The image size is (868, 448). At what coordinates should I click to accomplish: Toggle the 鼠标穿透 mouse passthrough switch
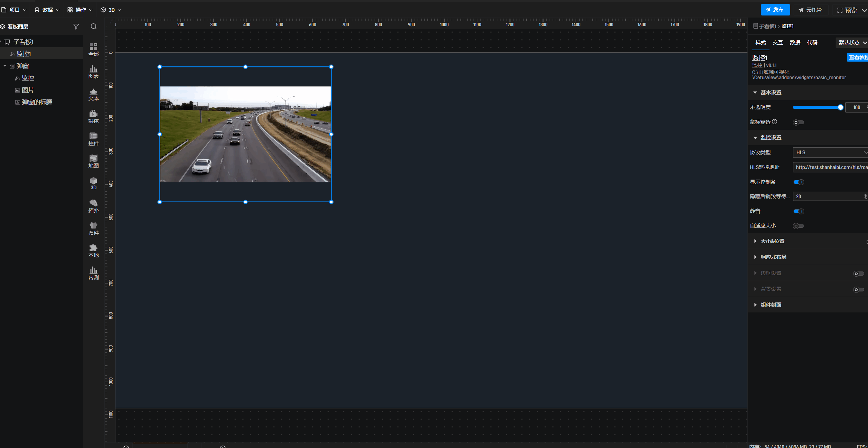798,122
